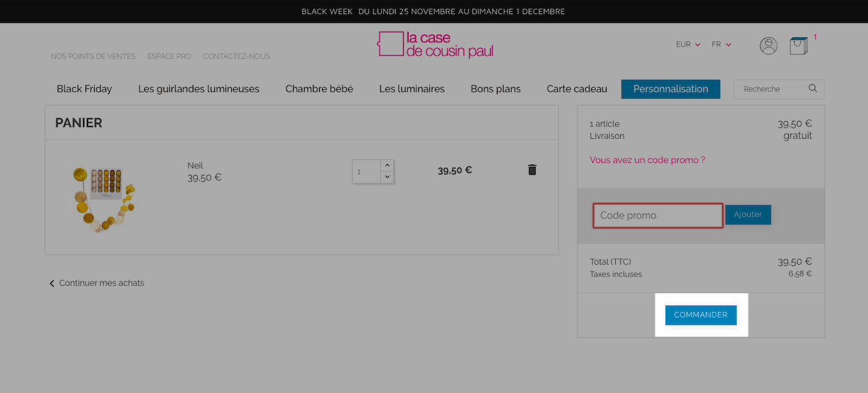Image resolution: width=868 pixels, height=393 pixels.
Task: Open the shopping bag cart icon
Action: tap(799, 45)
